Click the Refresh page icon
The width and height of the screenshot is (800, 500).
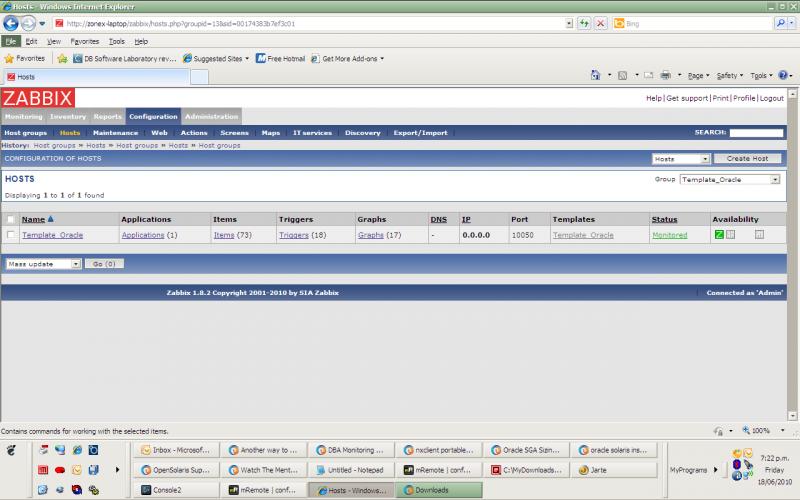tap(584, 23)
